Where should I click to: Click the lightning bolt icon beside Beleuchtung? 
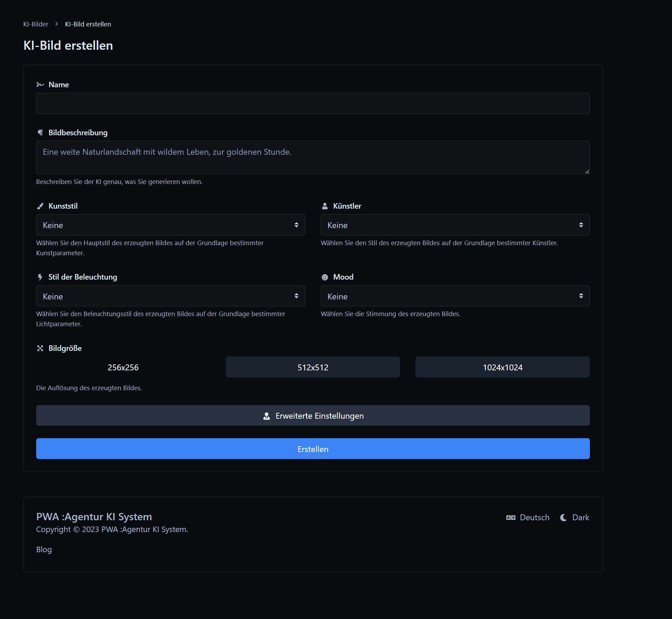click(x=40, y=277)
